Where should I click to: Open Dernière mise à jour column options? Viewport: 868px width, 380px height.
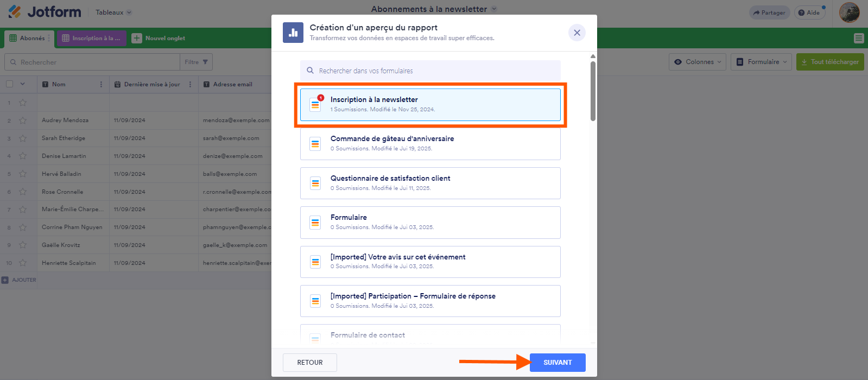pos(190,84)
